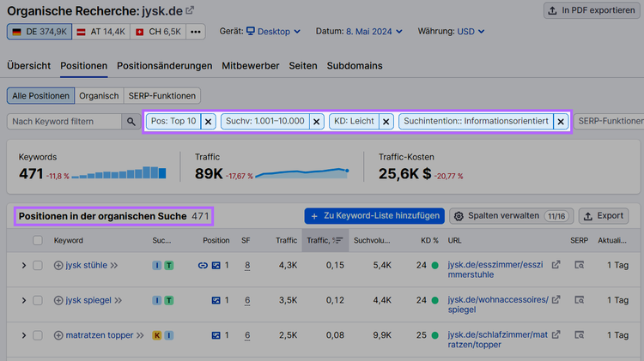Screen dimensions: 644x361
Task: Open matratzen/topper URL external icon
Action: click(556, 334)
